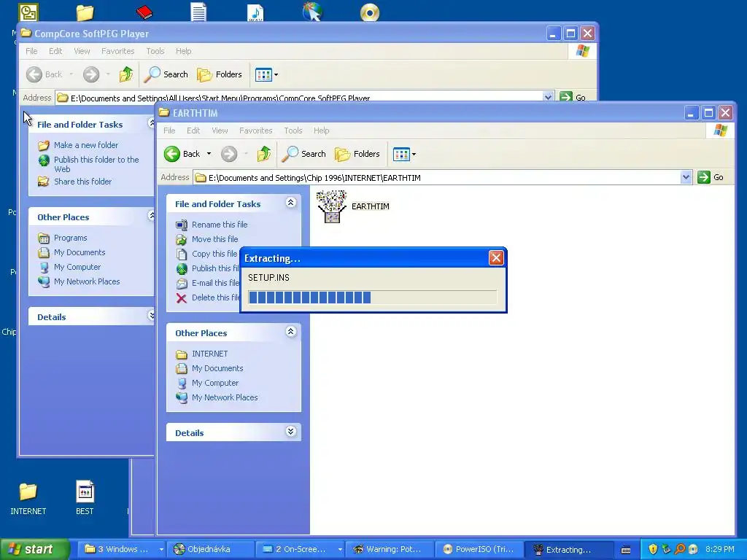Click E-mail this file envelope icon

click(182, 284)
